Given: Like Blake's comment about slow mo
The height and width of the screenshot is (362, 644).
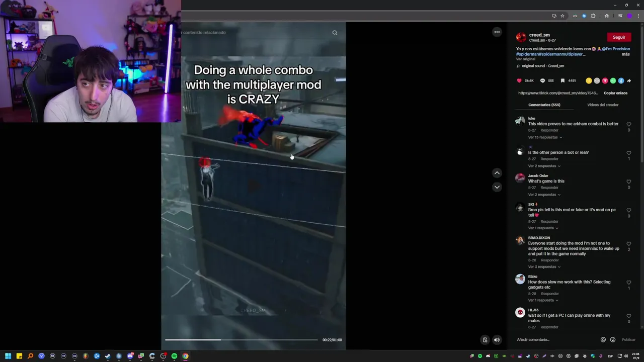Looking at the screenshot, I should pyautogui.click(x=629, y=283).
